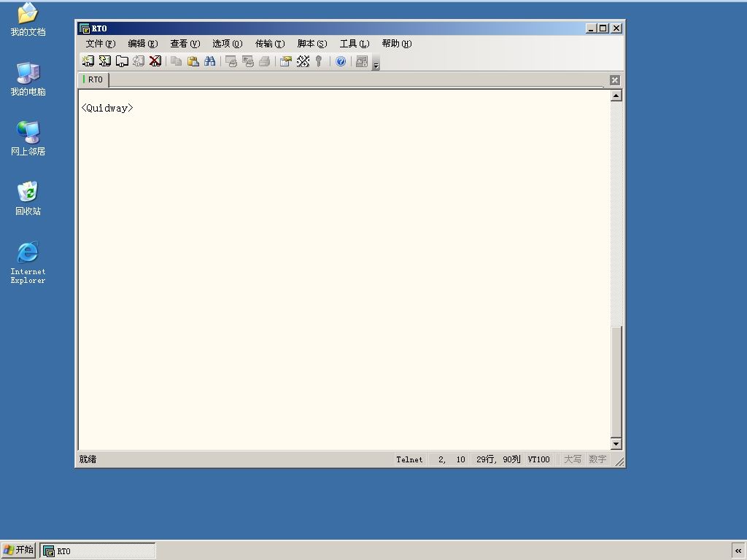Click VT100 in the status bar

(539, 459)
